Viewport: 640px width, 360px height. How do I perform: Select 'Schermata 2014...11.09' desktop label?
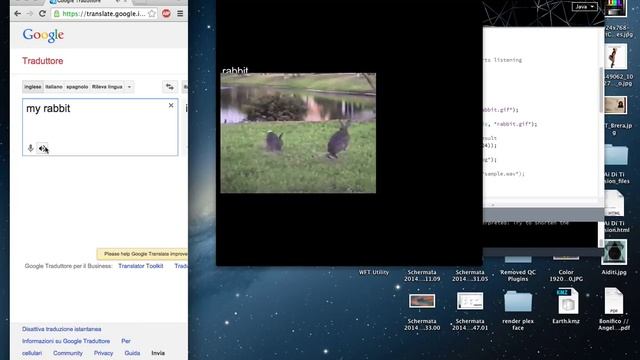(422, 275)
